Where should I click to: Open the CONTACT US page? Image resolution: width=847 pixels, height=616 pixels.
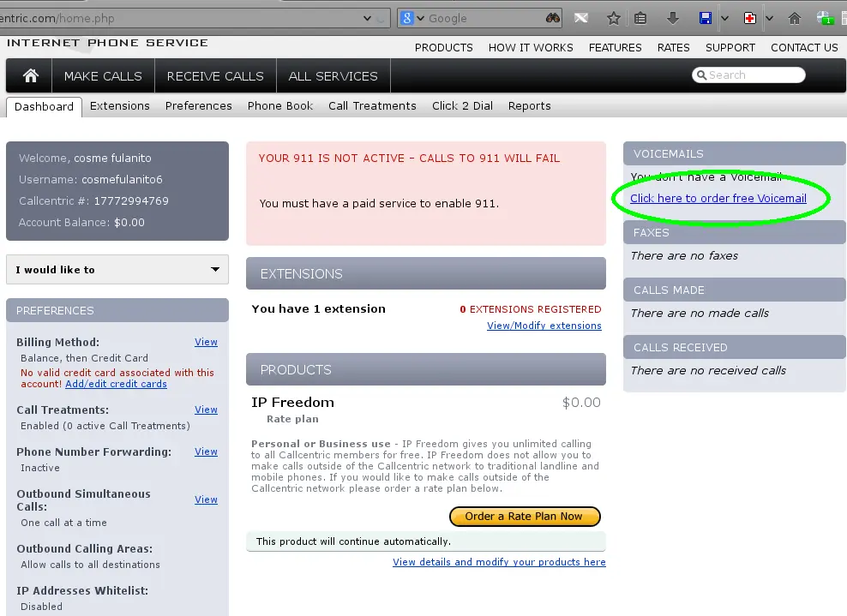[x=804, y=47]
